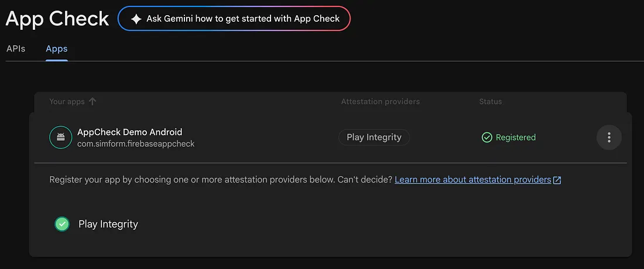
Task: Open the three-dot menu for AppCheck Demo Android
Action: click(x=609, y=137)
